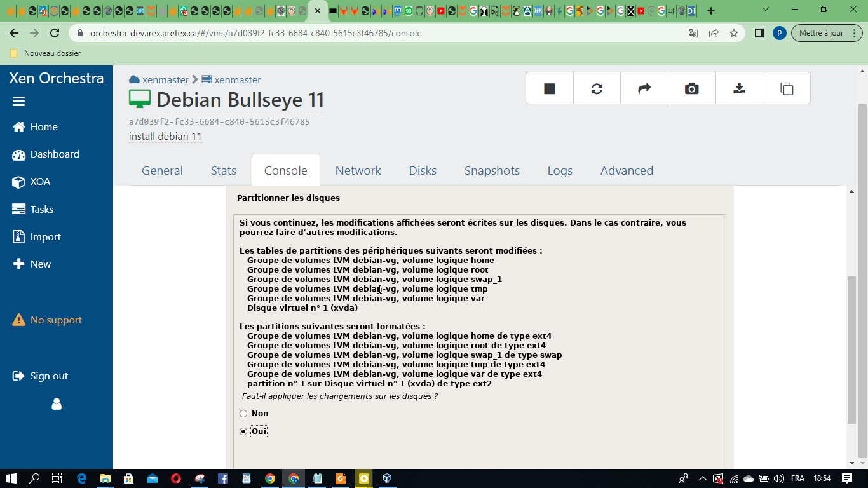Click the translate page icon
The width and height of the screenshot is (868, 488).
(x=693, y=33)
